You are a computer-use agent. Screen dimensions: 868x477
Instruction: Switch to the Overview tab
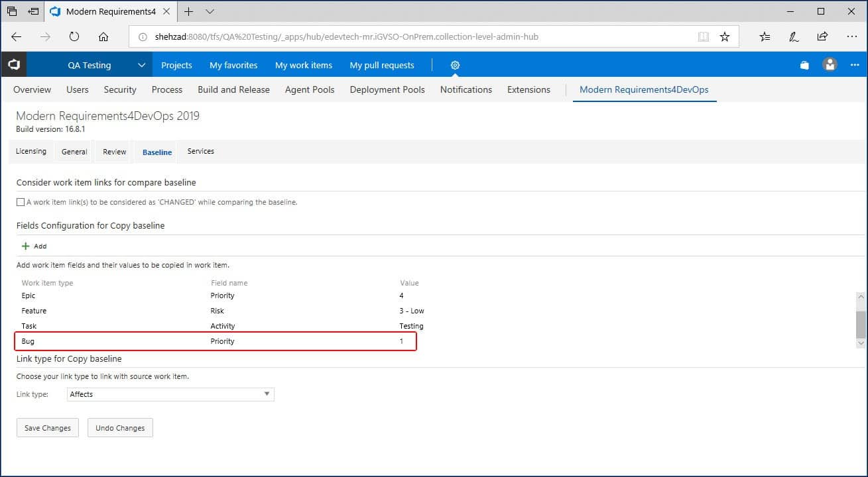pos(32,89)
